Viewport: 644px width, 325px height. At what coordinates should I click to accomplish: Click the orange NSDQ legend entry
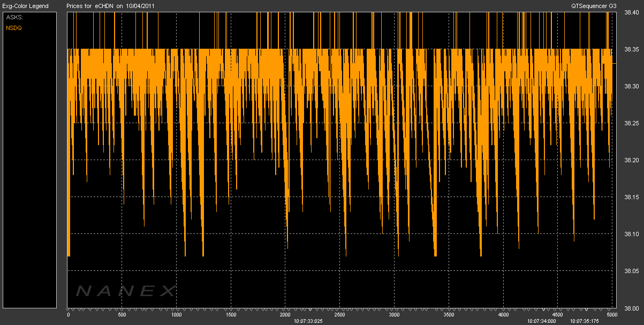[13, 27]
